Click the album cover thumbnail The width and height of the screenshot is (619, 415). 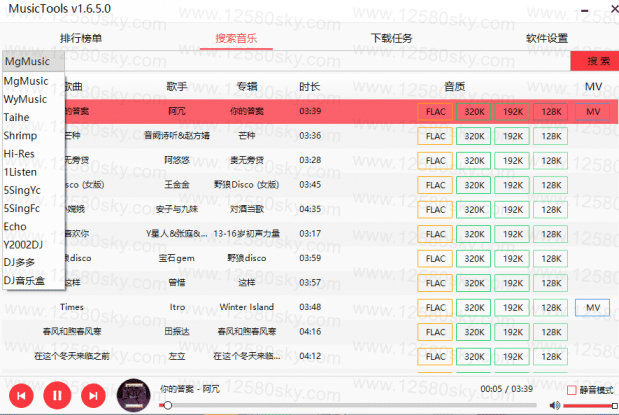coord(133,395)
